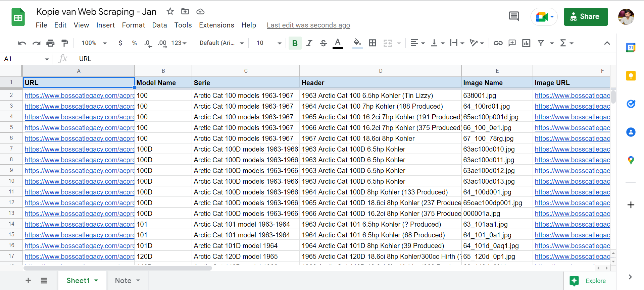Open the File menu
The height and width of the screenshot is (290, 644).
click(x=41, y=25)
